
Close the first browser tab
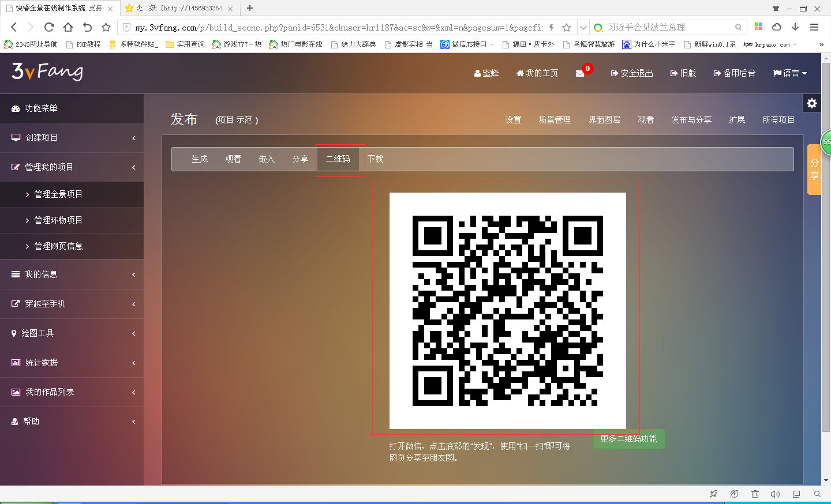tap(110, 9)
